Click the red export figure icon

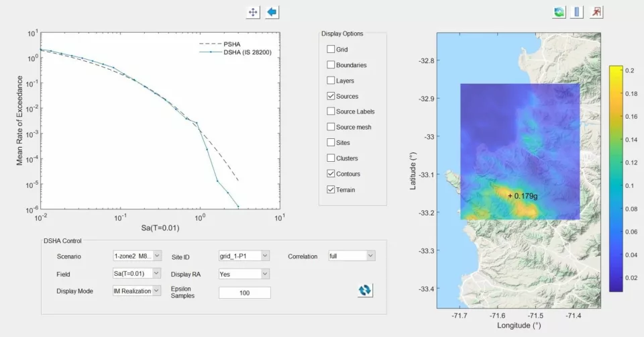[x=596, y=12]
